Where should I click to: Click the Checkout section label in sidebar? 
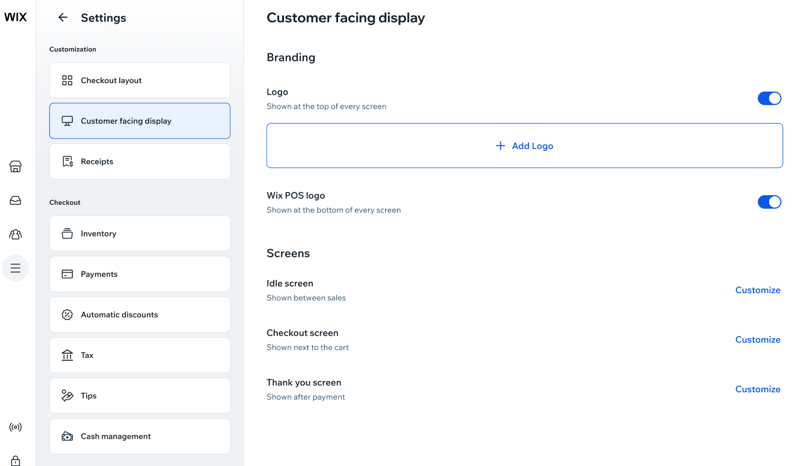click(x=65, y=202)
